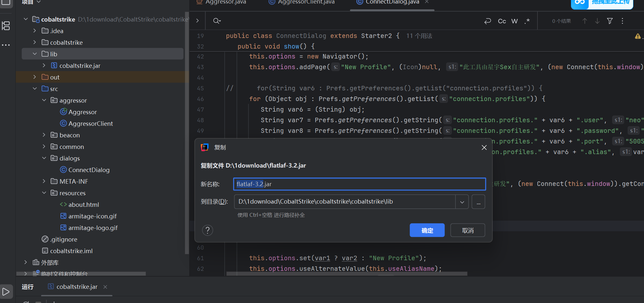644x303 pixels.
Task: Collapse the src folder
Action: pyautogui.click(x=35, y=89)
